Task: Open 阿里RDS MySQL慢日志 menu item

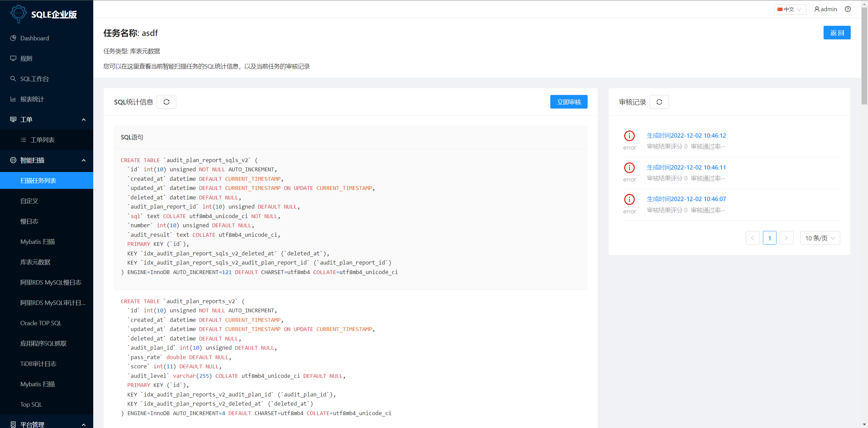Action: coord(46,282)
